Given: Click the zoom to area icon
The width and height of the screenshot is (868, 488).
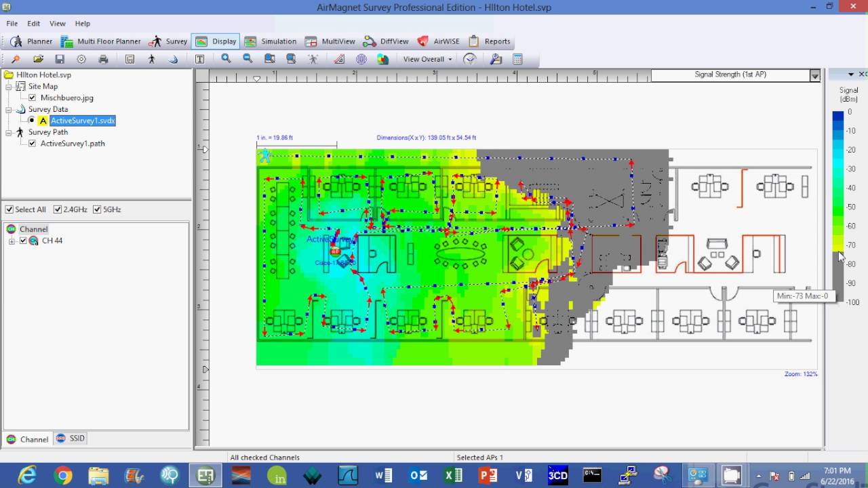Looking at the screenshot, I should (x=270, y=59).
